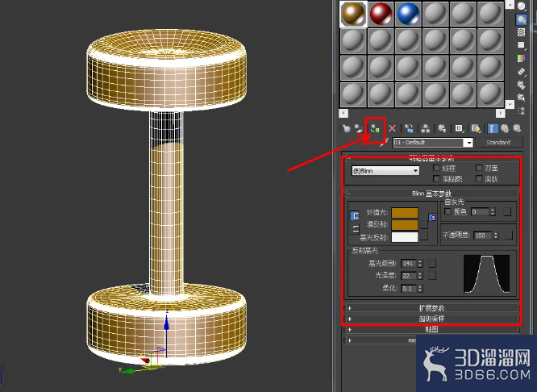Enable the 面贴图 face map checkbox

pos(436,178)
